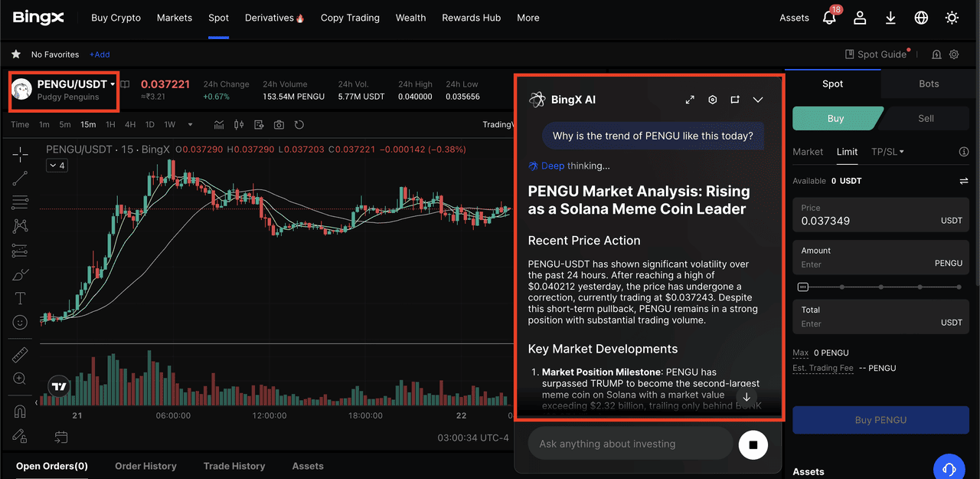Open the user profile icon
The image size is (980, 479).
point(860,18)
